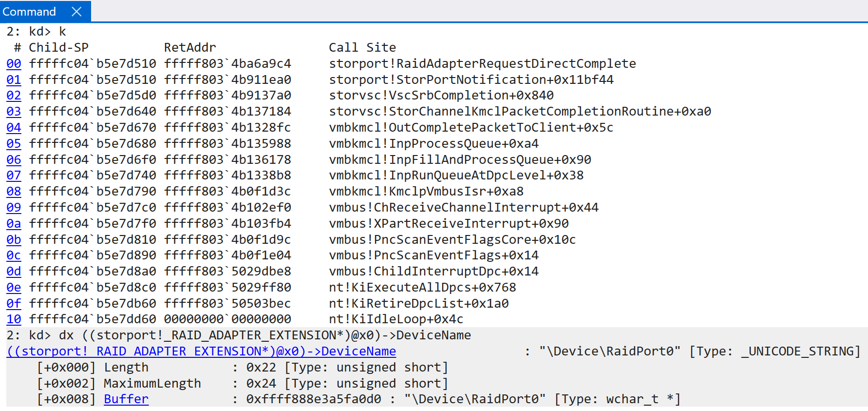Jump to stack frame 04

[14, 128]
